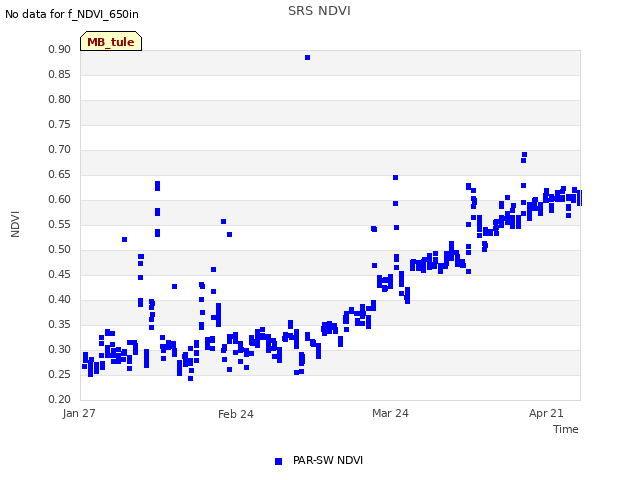640x480 pixels.
Task: Click the 0.45 y-axis tick label
Action: click(60, 274)
